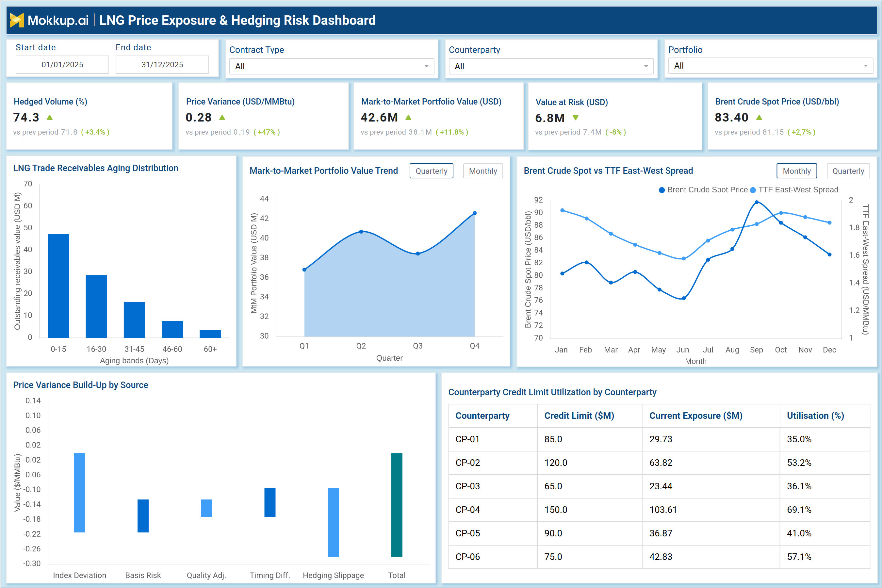The image size is (882, 588).
Task: Click the Jan point on TTF spread line
Action: pyautogui.click(x=562, y=210)
